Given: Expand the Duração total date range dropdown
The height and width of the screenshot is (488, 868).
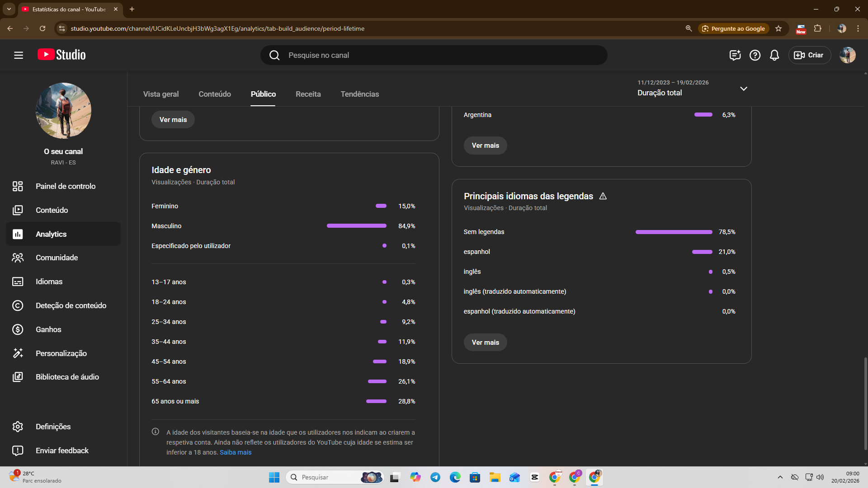Looking at the screenshot, I should coord(743,89).
